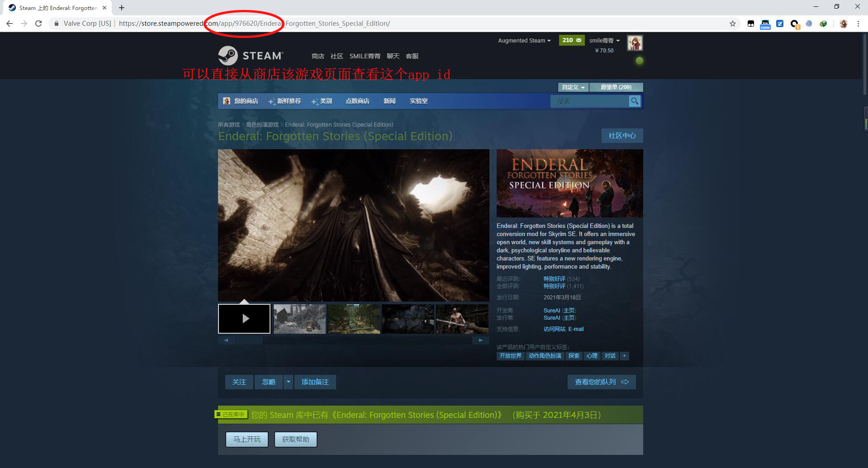
Task: Click the Steam logo in the header
Action: coord(251,56)
